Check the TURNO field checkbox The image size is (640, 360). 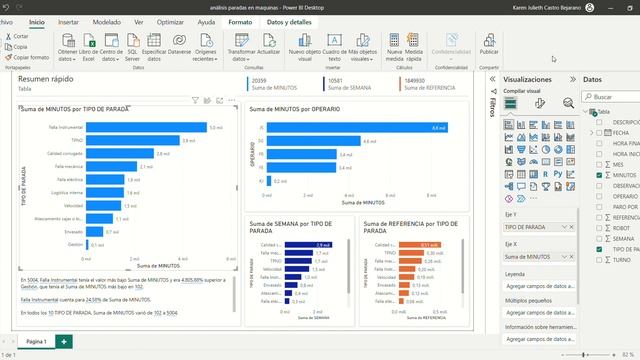pyautogui.click(x=599, y=260)
